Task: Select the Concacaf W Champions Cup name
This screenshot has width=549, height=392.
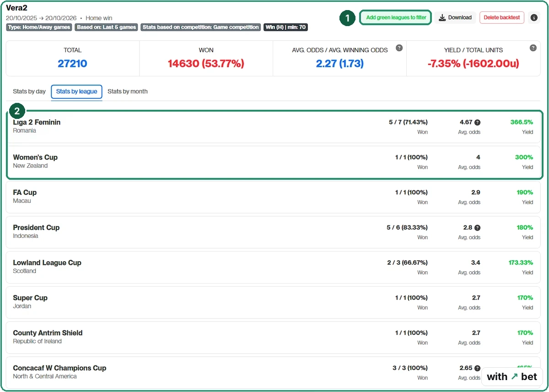Action: coord(59,368)
